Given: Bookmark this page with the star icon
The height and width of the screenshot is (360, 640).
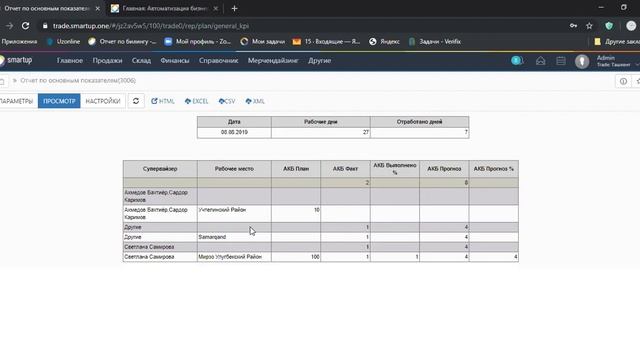Looking at the screenshot, I should point(589,26).
